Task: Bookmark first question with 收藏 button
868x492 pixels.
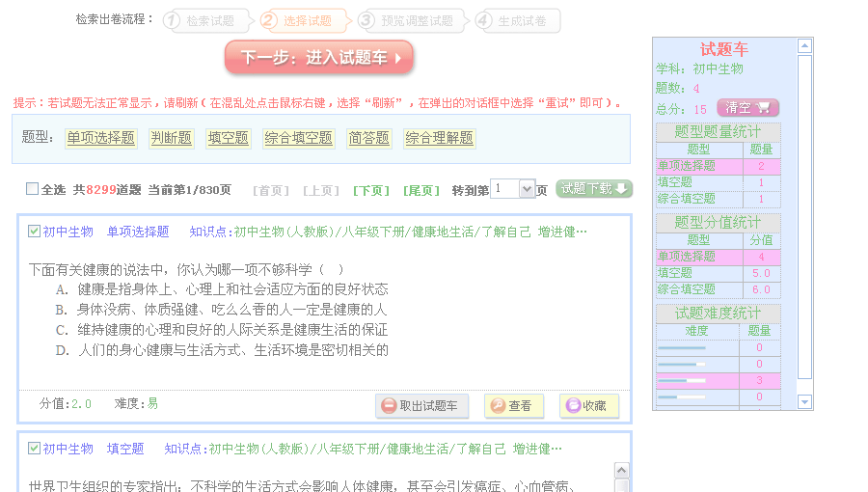Action: click(x=588, y=406)
